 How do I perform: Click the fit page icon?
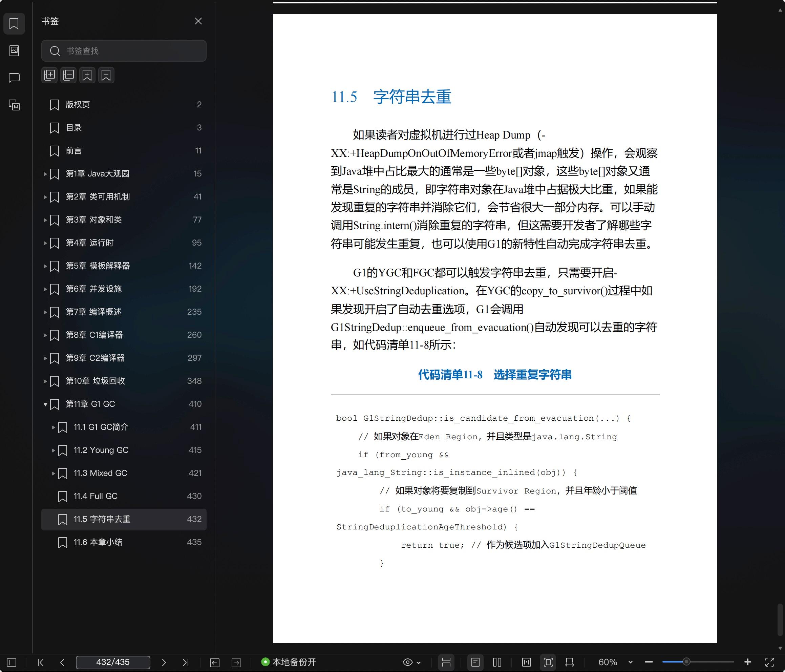tap(548, 662)
